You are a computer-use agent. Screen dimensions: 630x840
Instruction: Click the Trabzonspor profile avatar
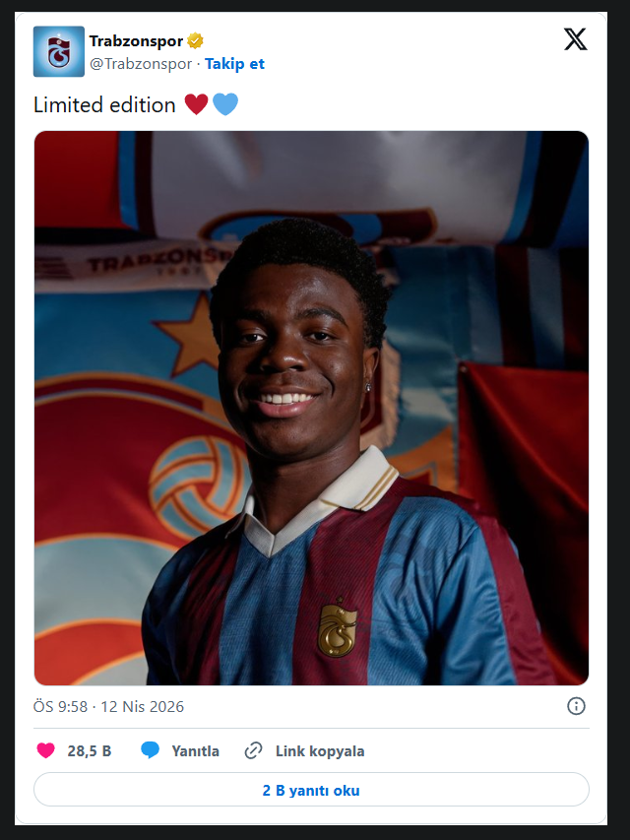tap(59, 51)
